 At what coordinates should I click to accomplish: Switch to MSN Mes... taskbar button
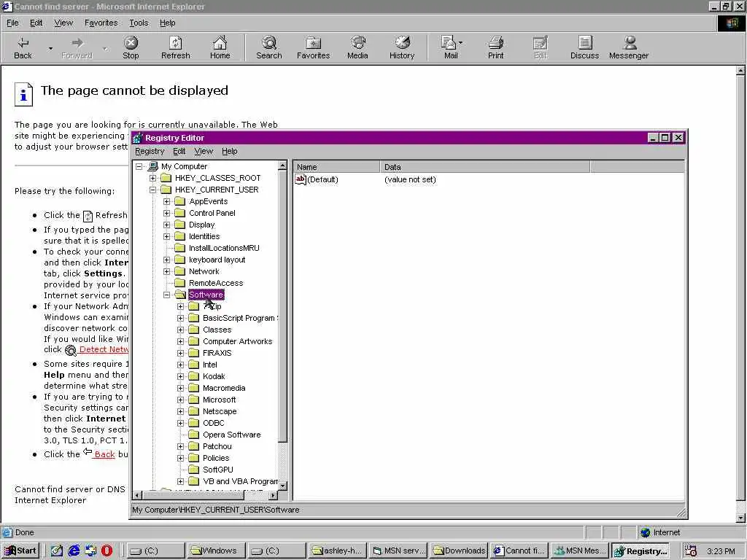[x=580, y=551]
